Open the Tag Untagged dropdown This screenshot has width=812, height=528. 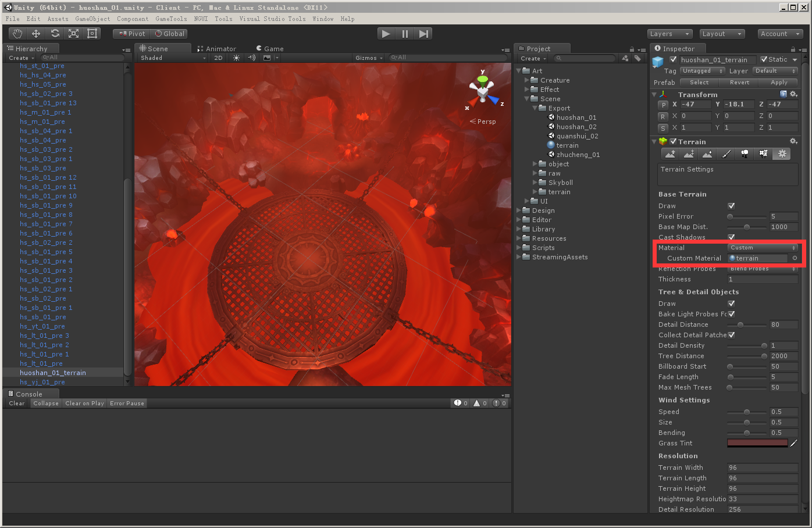pos(702,71)
